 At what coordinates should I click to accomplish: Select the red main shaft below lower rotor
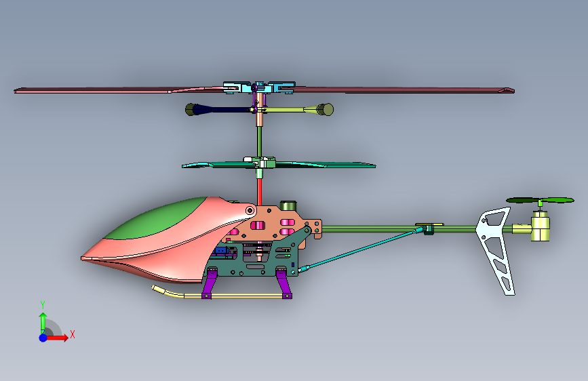pyautogui.click(x=259, y=191)
